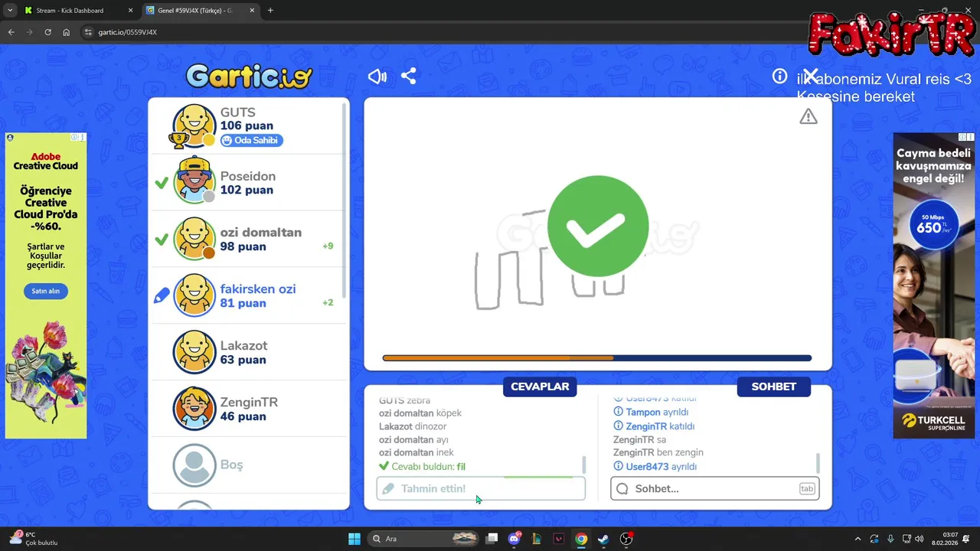Click the answers panel scrollbar
Viewport: 980px width, 551px height.
point(584,465)
